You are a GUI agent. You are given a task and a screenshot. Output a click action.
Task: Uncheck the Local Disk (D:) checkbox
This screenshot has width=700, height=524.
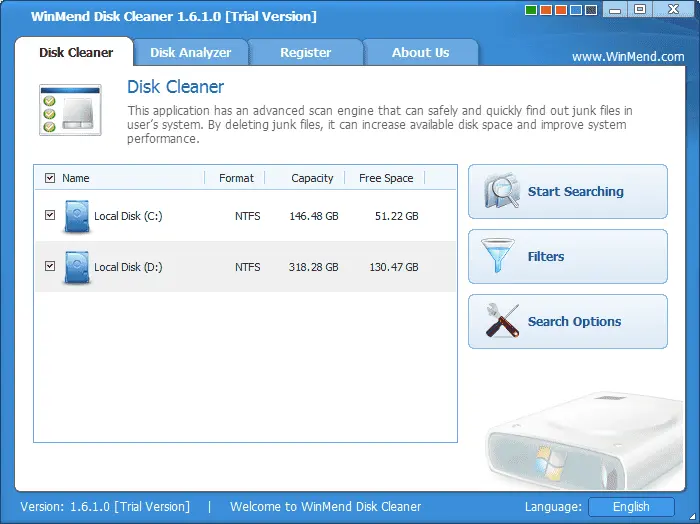click(x=50, y=266)
